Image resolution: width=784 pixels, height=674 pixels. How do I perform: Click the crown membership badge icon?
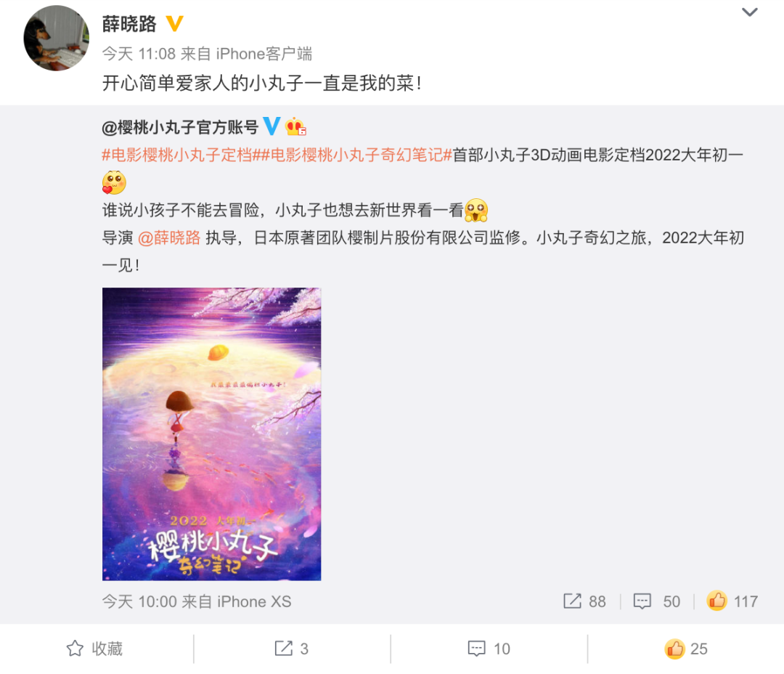(x=295, y=126)
